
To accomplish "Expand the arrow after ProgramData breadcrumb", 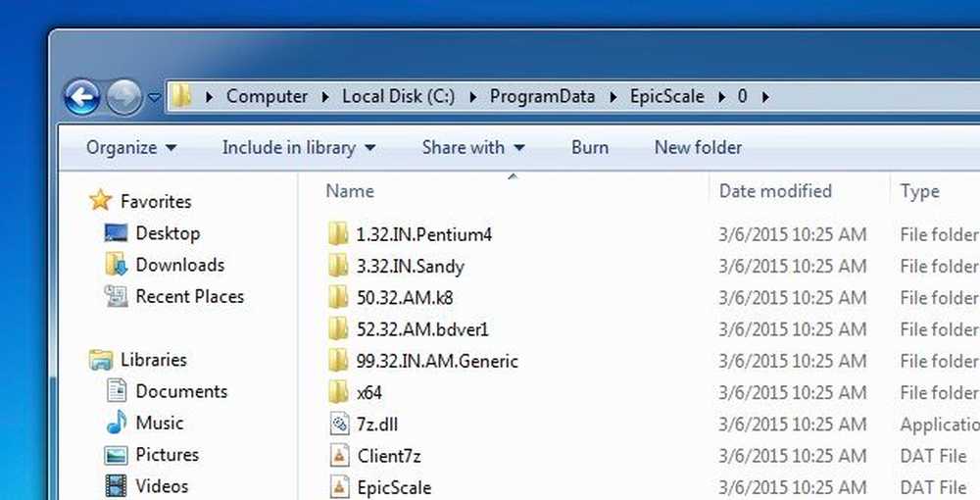I will pyautogui.click(x=612, y=97).
